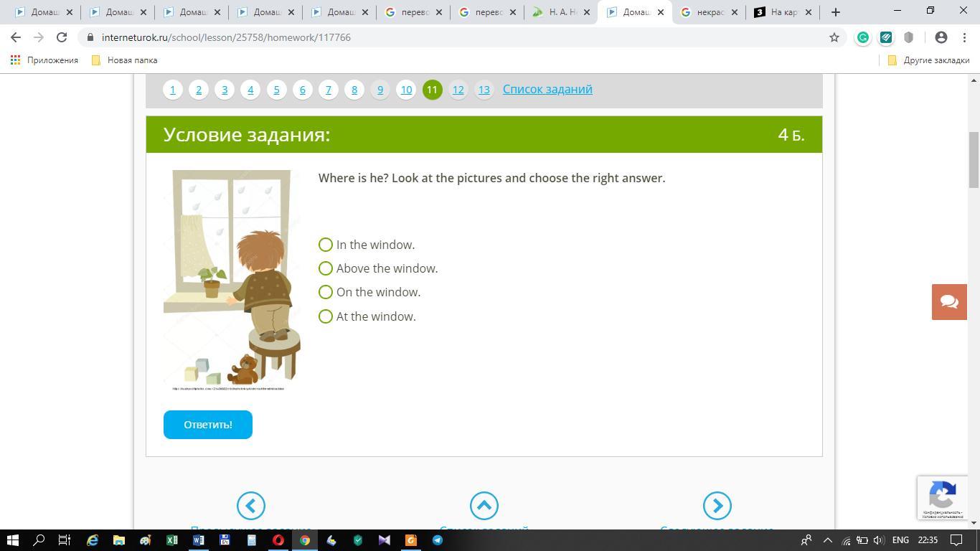Image resolution: width=980 pixels, height=551 pixels.
Task: Open task list with up arrow circle
Action: tap(484, 506)
